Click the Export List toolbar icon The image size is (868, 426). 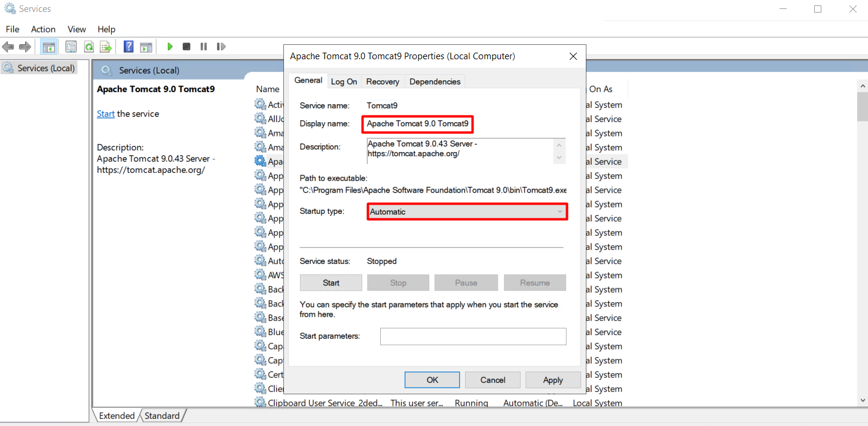(x=106, y=46)
